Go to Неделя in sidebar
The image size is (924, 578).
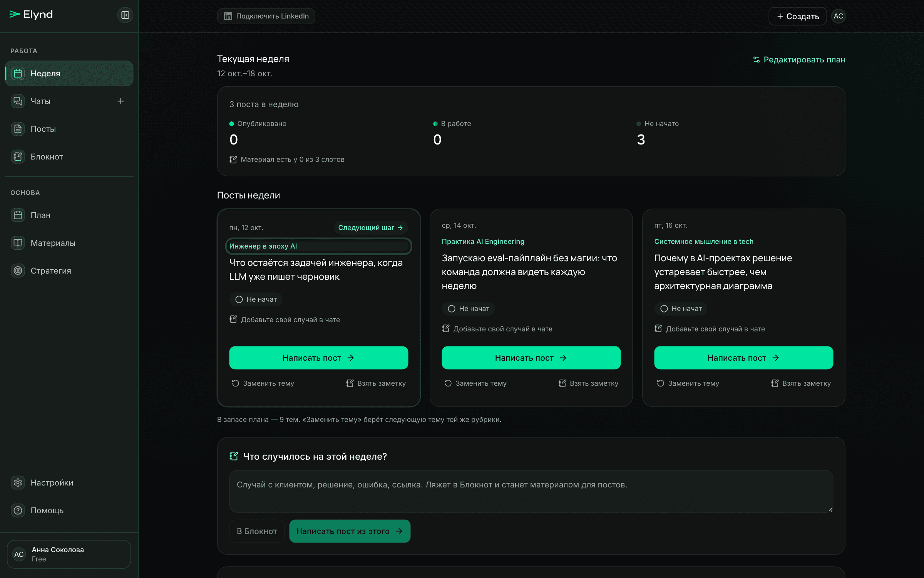click(69, 73)
